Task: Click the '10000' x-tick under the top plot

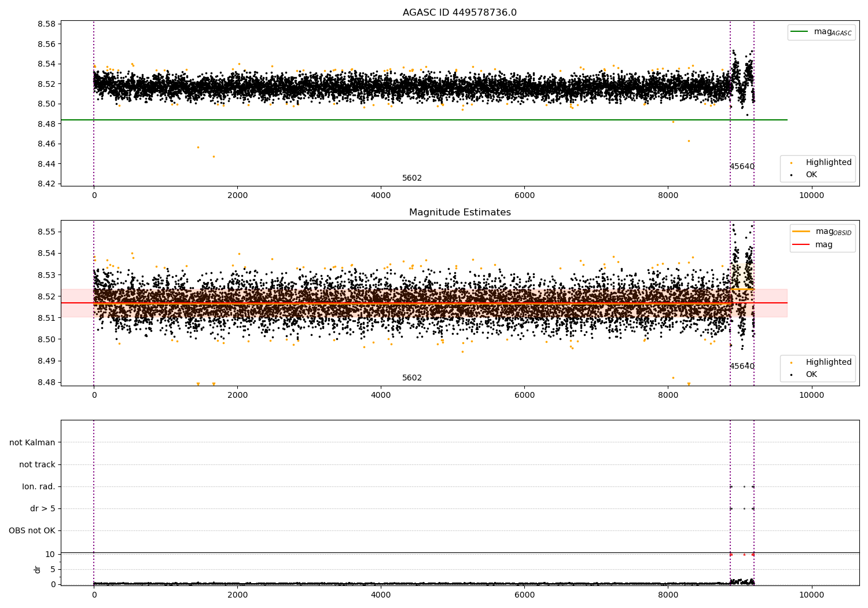Action: point(811,196)
